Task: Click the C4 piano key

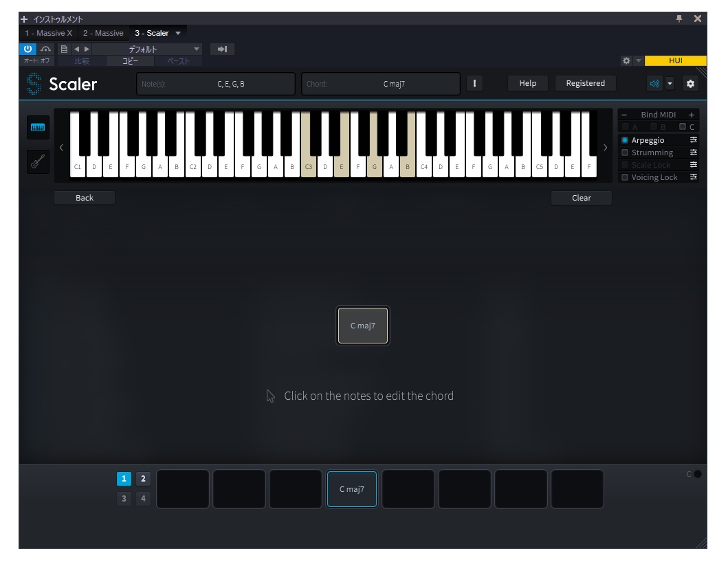Action: tap(424, 167)
